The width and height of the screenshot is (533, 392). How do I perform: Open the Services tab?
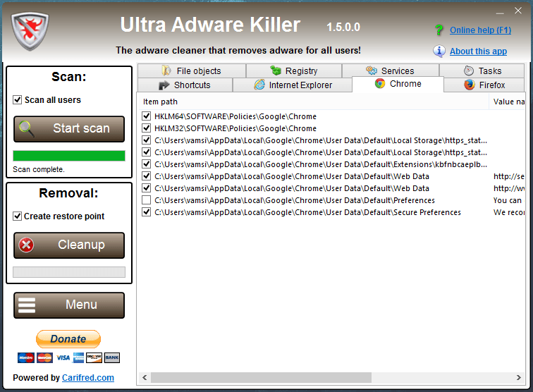(x=391, y=71)
